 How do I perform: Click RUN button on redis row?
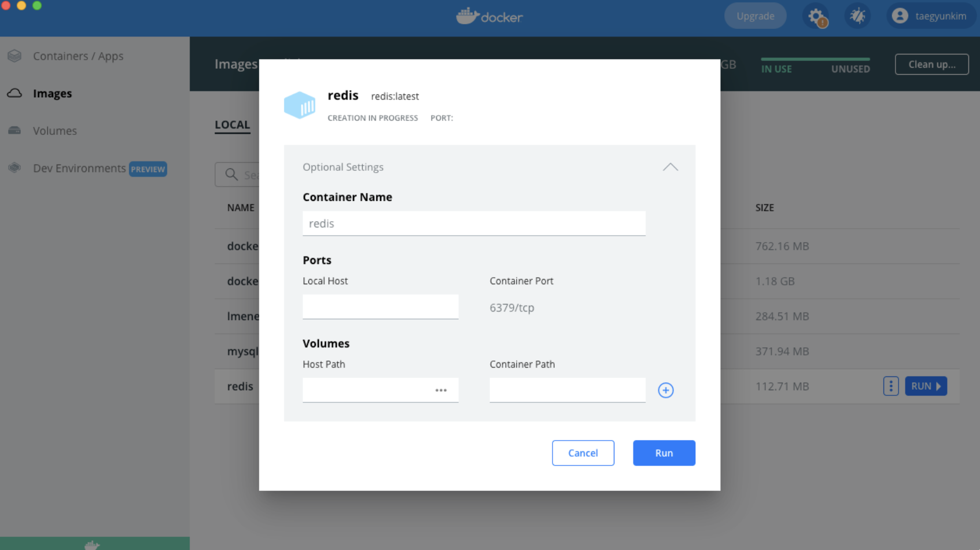(926, 386)
